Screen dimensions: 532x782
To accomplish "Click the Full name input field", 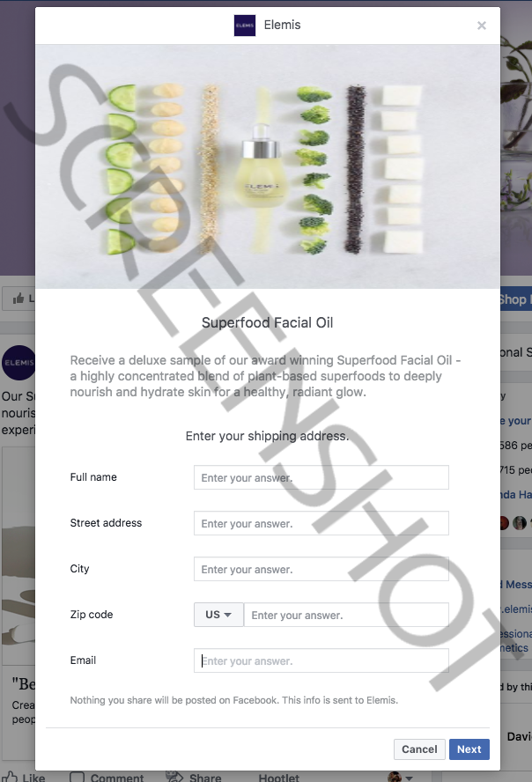I will click(x=321, y=477).
